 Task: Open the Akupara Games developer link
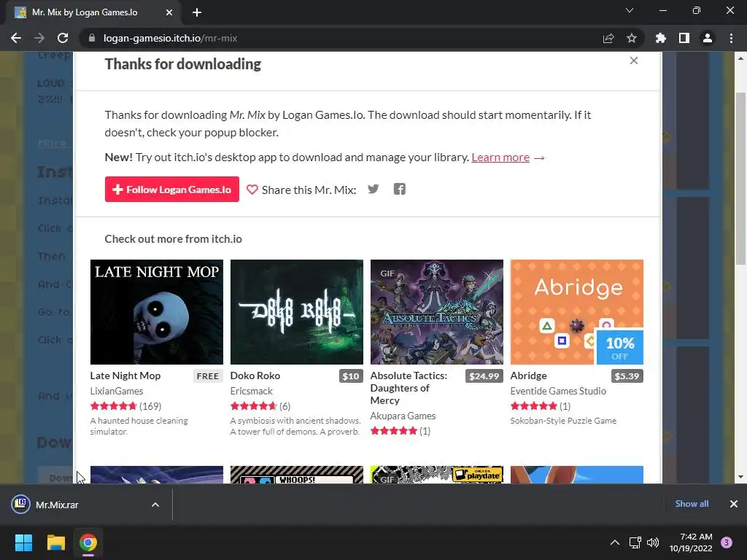click(403, 416)
